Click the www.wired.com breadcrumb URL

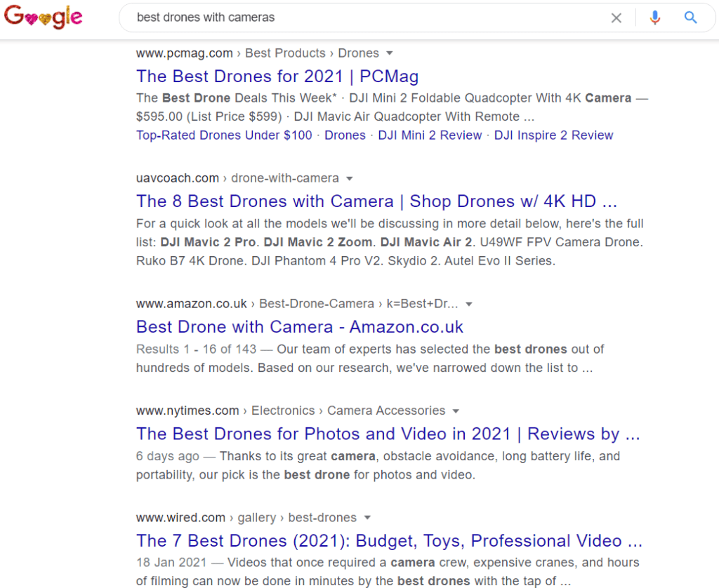tap(180, 518)
